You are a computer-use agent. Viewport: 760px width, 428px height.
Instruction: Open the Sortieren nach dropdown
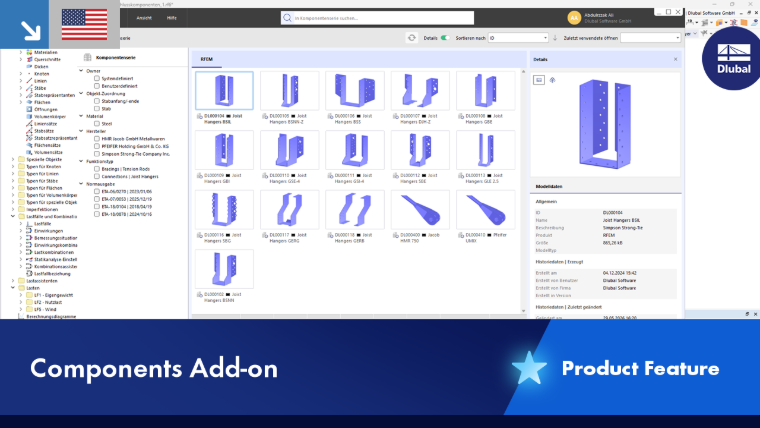pyautogui.click(x=518, y=38)
